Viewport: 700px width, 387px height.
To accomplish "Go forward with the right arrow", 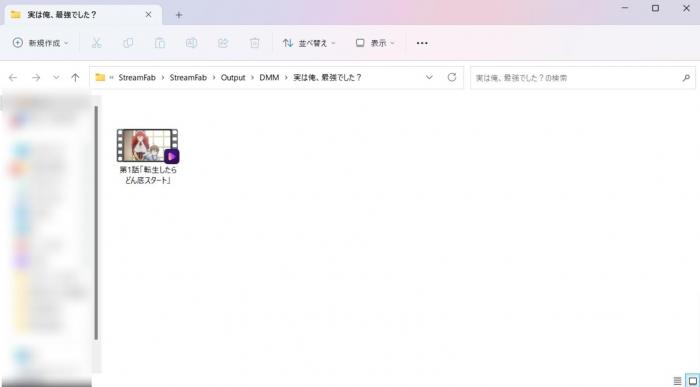I will pos(36,78).
